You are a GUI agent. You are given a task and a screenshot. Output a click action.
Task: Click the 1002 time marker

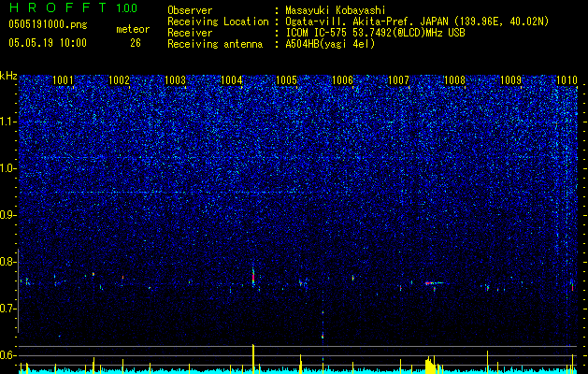click(119, 79)
